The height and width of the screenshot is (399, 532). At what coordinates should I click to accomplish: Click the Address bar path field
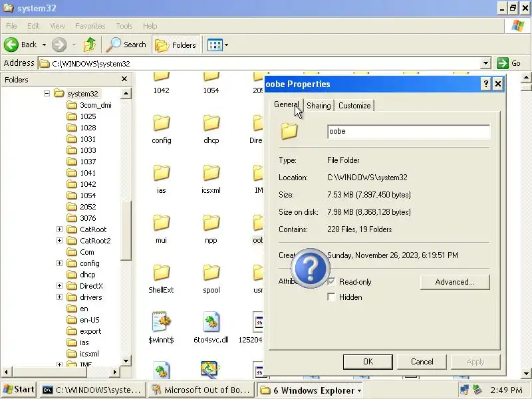(x=260, y=63)
